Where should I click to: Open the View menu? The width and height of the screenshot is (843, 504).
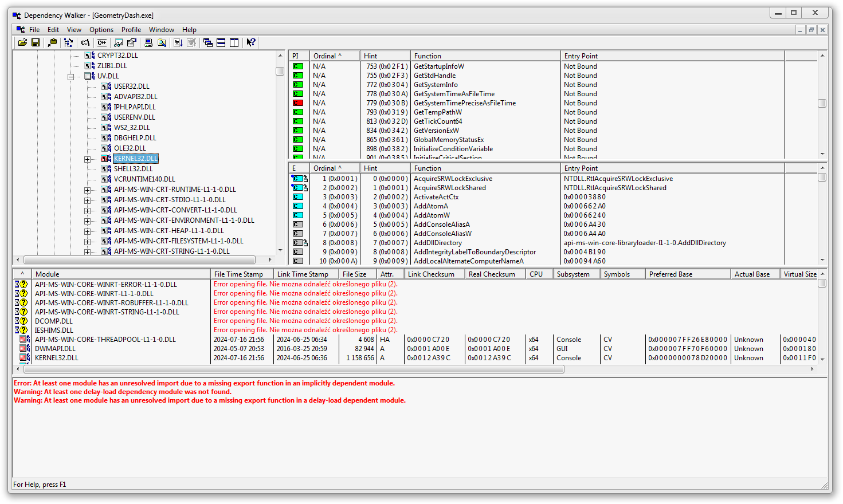click(x=74, y=30)
